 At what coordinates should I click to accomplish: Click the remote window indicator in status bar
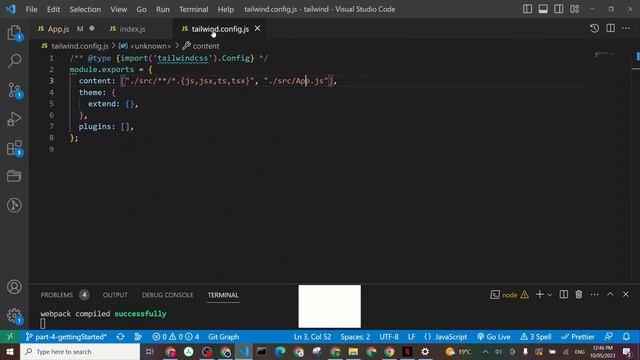10,337
